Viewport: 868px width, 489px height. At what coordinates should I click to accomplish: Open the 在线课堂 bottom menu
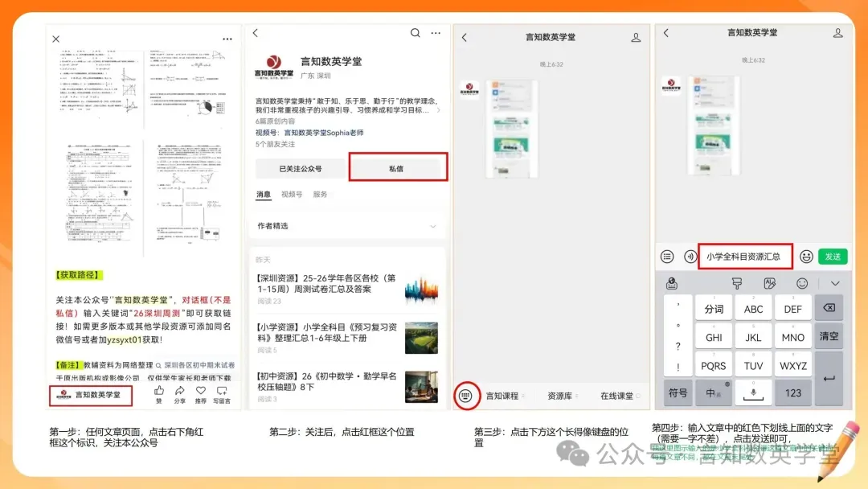pyautogui.click(x=619, y=396)
